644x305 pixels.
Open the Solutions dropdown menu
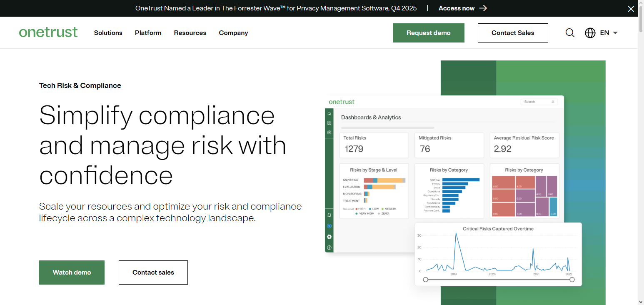coord(108,32)
